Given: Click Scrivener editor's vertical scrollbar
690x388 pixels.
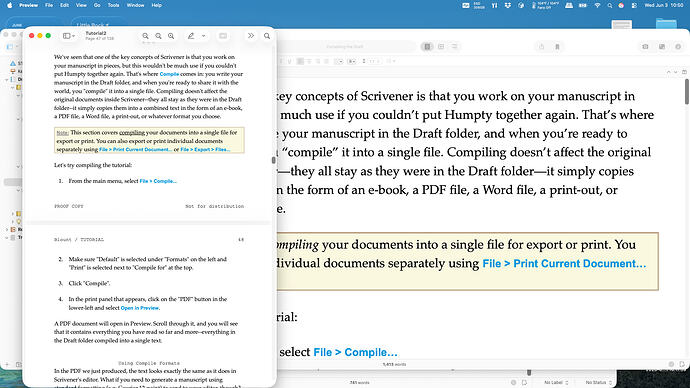Looking at the screenshot, I should [686, 92].
